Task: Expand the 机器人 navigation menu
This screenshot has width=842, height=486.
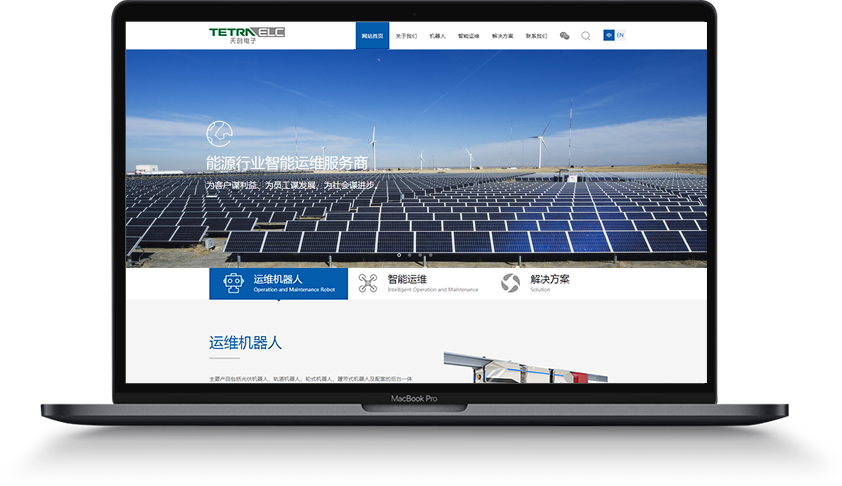Action: coord(437,36)
